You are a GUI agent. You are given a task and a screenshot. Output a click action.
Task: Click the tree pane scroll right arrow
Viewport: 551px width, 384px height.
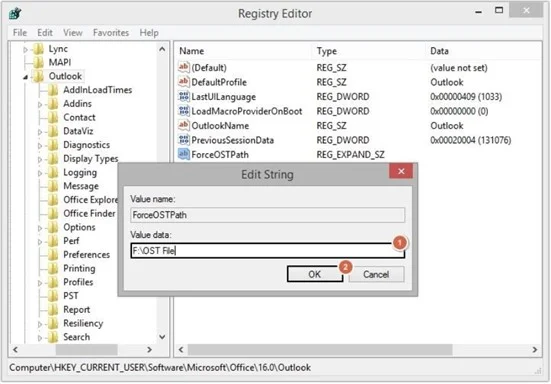coord(149,350)
